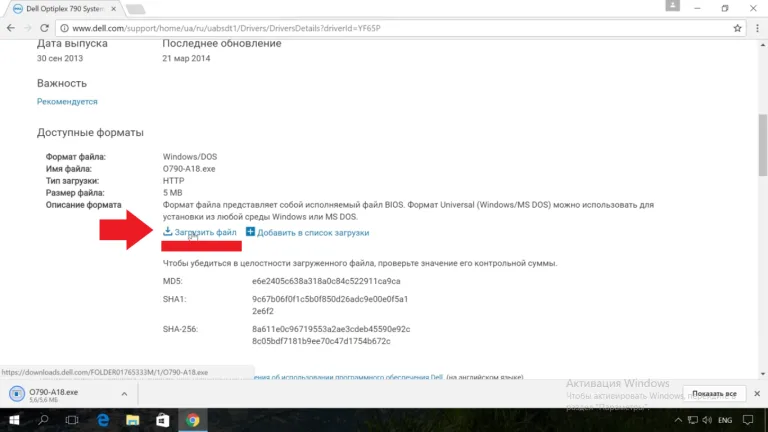The width and height of the screenshot is (768, 432).
Task: Click the network tray icon
Action: coord(693,420)
